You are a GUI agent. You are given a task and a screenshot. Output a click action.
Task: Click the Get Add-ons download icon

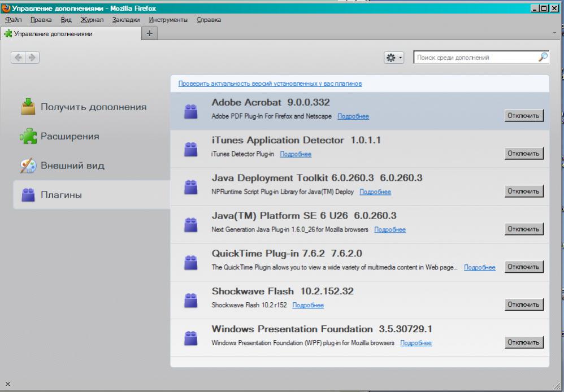click(28, 107)
